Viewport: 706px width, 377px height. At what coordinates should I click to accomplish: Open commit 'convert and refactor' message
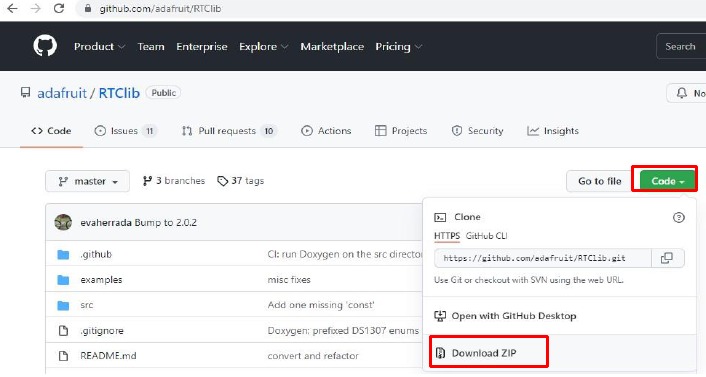[x=313, y=356]
